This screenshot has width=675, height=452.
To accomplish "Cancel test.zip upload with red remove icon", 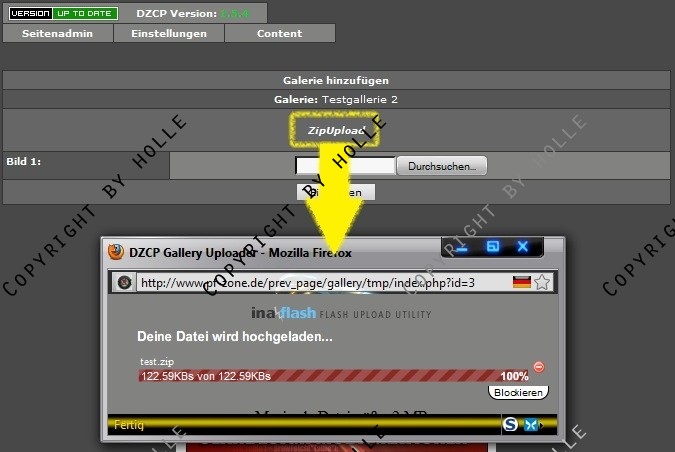I will tap(539, 367).
